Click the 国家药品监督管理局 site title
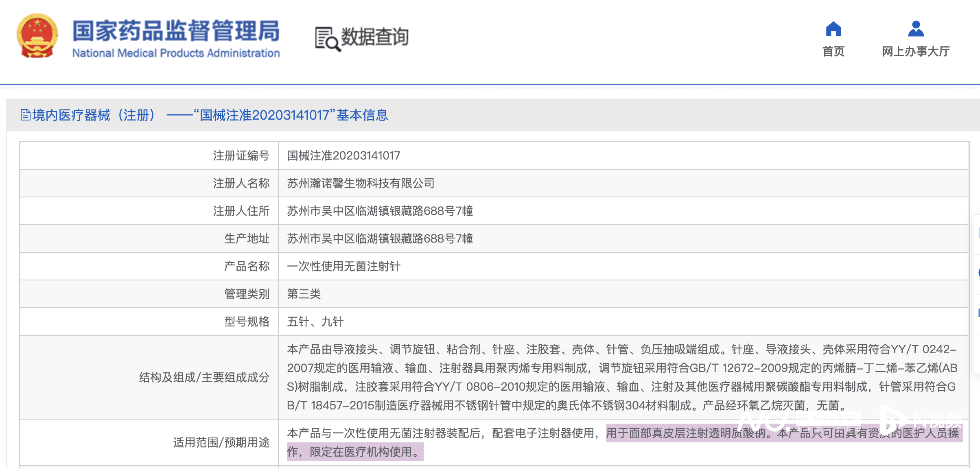Viewport: 980px width, 468px height. 176,31
